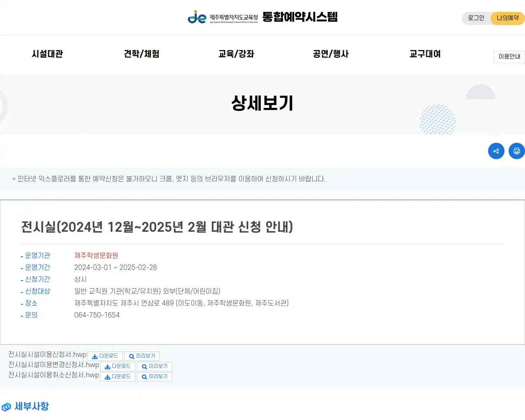Open the 시설대관 menu
This screenshot has height=420, width=525.
(48, 54)
